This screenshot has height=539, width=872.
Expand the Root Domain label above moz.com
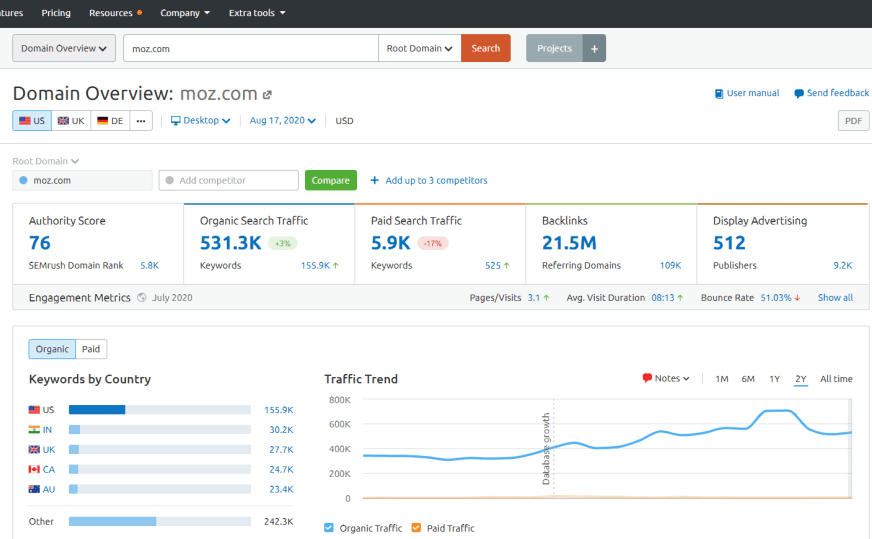pyautogui.click(x=46, y=161)
